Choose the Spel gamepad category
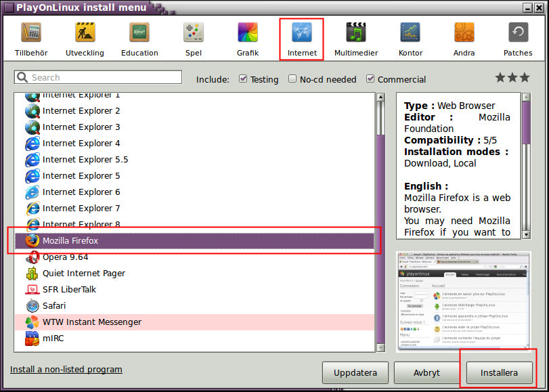 tap(194, 32)
